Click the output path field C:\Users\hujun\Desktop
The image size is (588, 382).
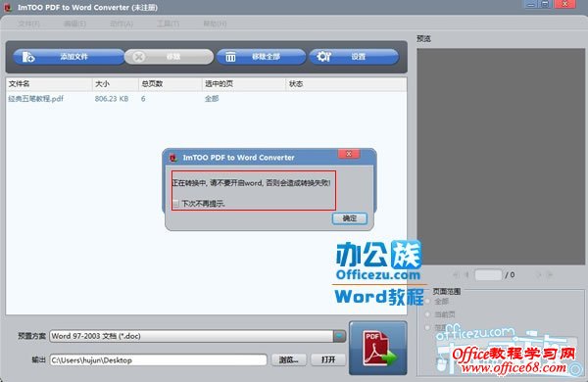(x=158, y=359)
